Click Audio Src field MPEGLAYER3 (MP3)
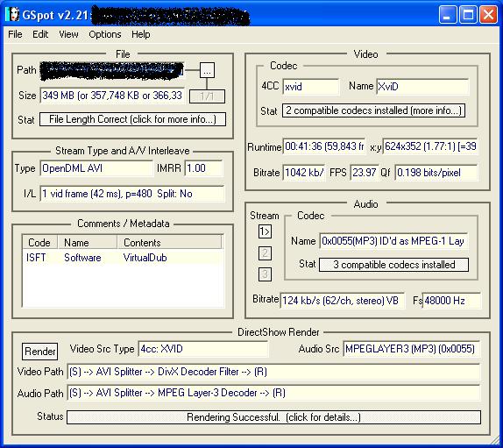Viewport: 503px width, 448px height. pos(411,349)
